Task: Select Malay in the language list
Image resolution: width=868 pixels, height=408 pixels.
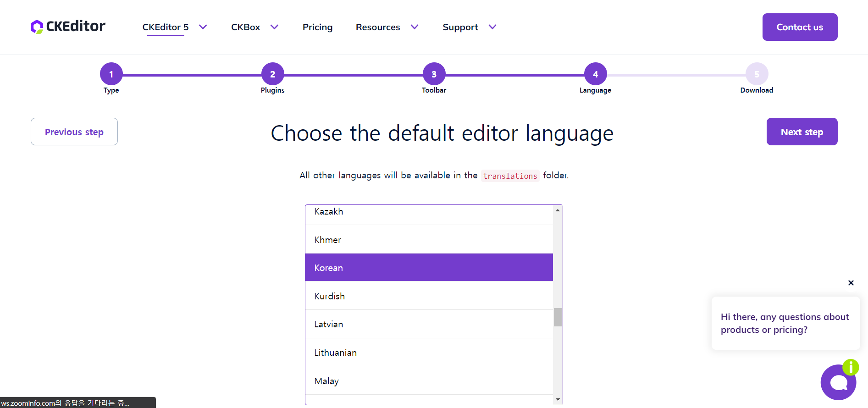Action: pyautogui.click(x=429, y=380)
